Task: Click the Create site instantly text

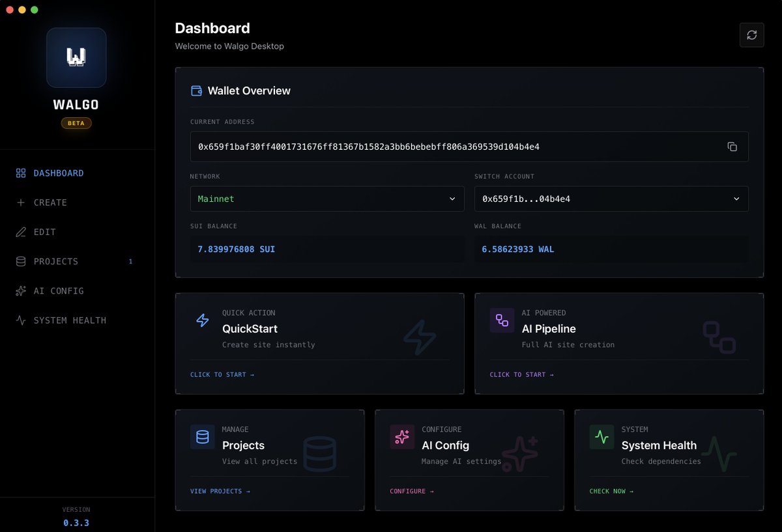Action: (x=268, y=344)
